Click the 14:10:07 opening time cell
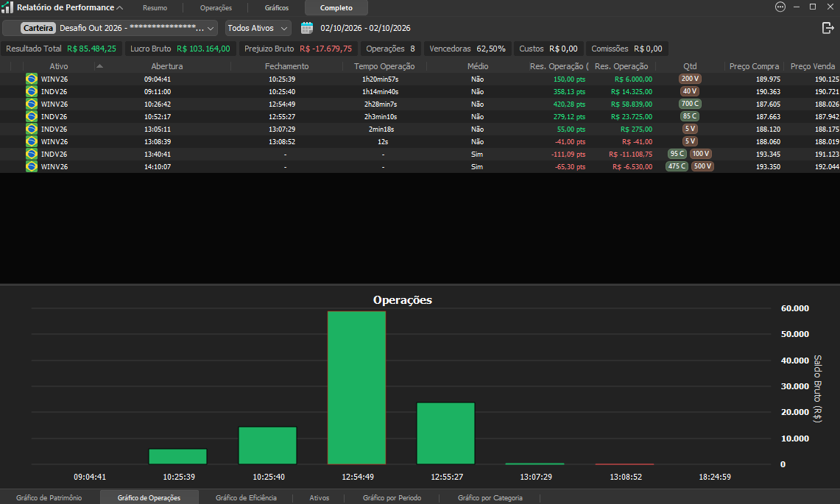Screen dimensions: 840x504 pyautogui.click(x=158, y=166)
